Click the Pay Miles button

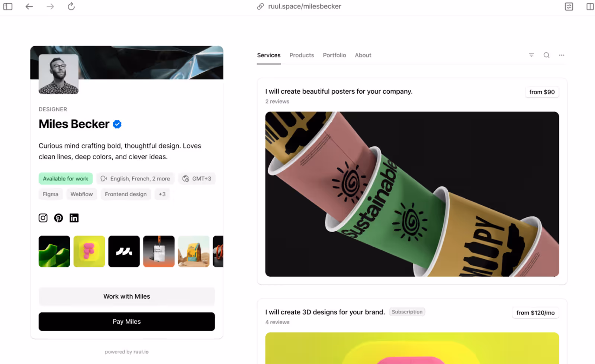click(x=127, y=322)
